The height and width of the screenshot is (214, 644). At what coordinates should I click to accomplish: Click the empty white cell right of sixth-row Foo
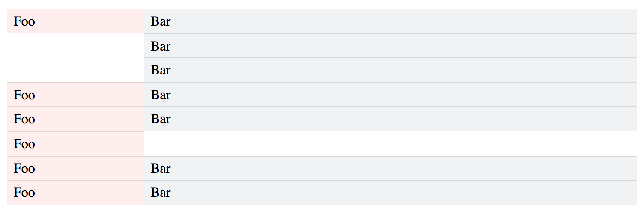[x=391, y=144]
